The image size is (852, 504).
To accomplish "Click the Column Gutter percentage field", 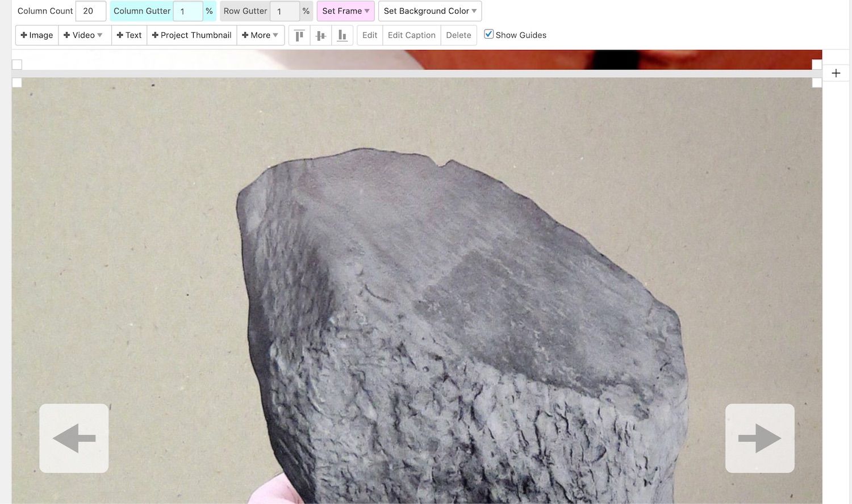I will (x=187, y=11).
